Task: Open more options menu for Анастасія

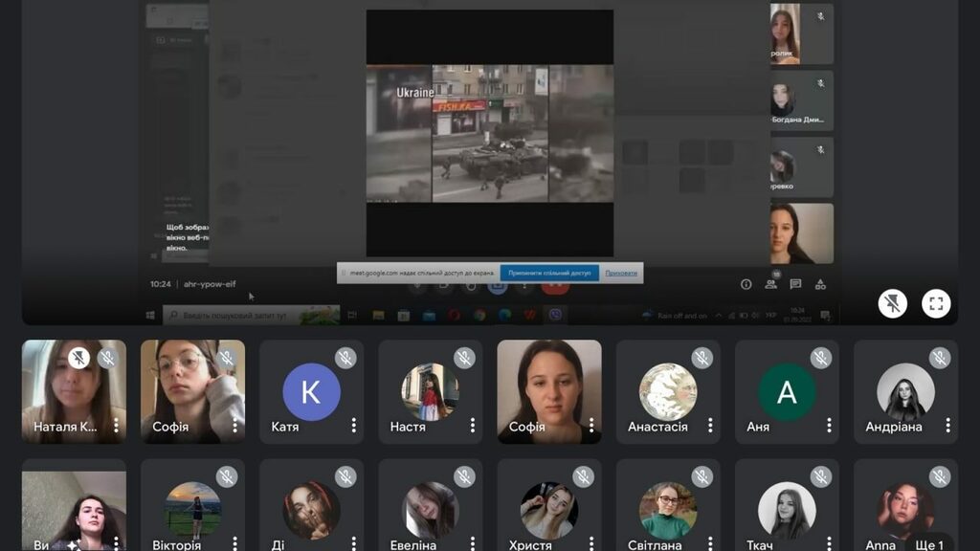Action: 710,426
